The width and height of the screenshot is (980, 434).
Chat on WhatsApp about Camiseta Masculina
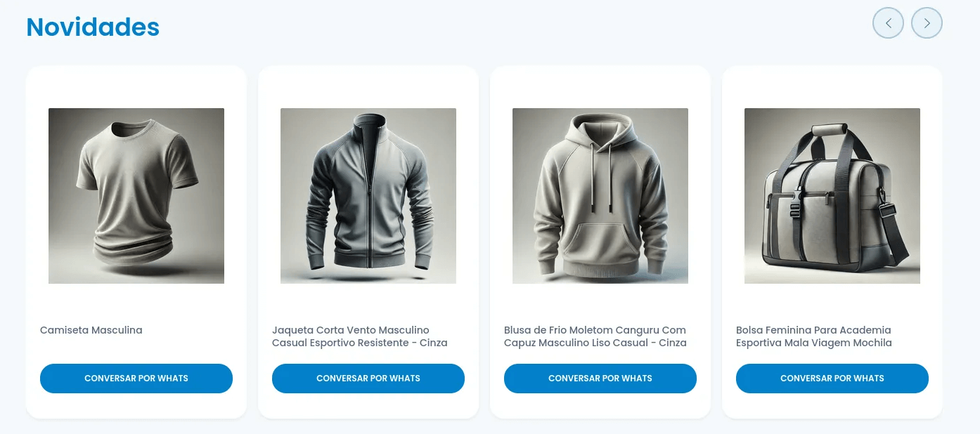tap(136, 379)
